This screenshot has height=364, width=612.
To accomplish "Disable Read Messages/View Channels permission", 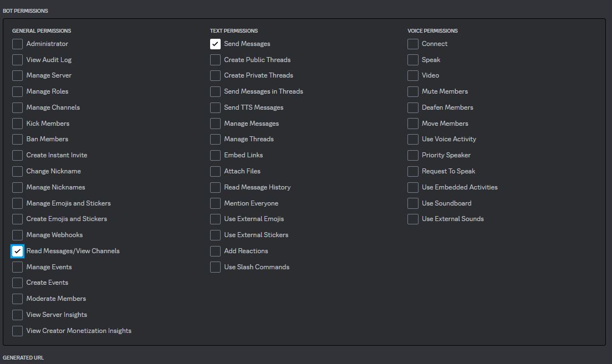I will (x=17, y=251).
